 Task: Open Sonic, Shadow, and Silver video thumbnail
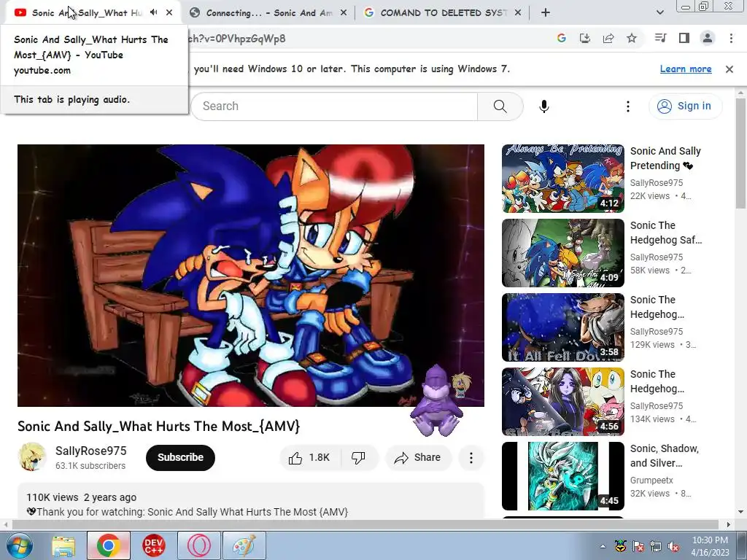[562, 475]
